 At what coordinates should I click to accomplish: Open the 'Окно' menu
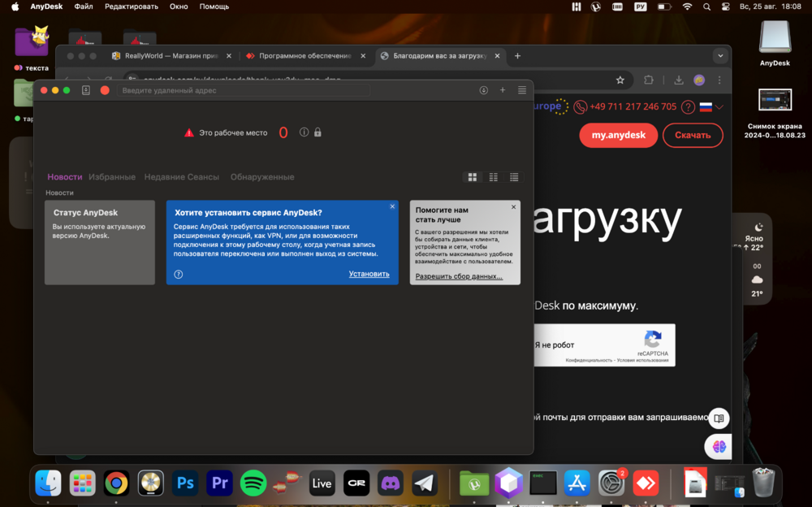tap(179, 6)
